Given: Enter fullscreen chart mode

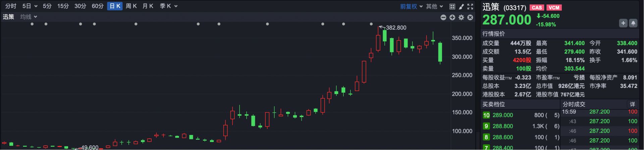Looking at the screenshot, I should [x=470, y=6].
